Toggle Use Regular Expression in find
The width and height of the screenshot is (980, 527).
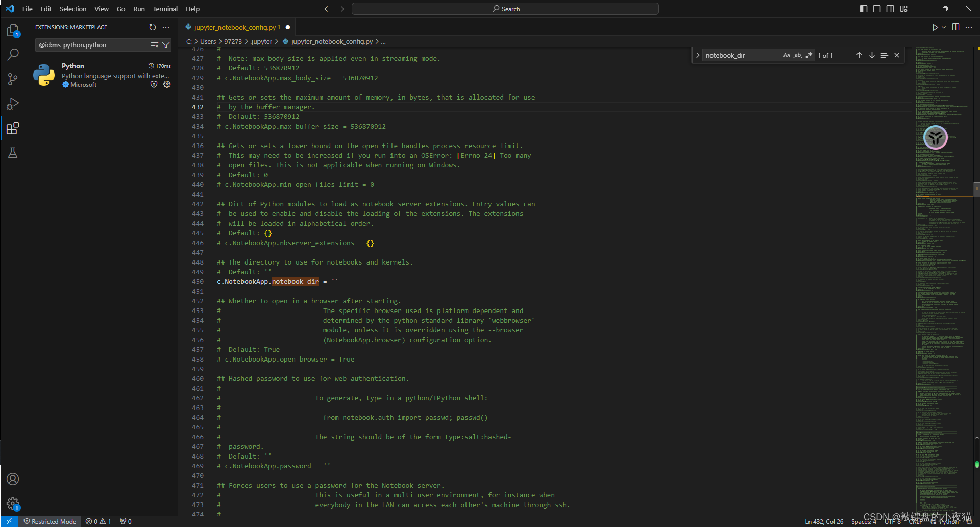click(x=809, y=55)
